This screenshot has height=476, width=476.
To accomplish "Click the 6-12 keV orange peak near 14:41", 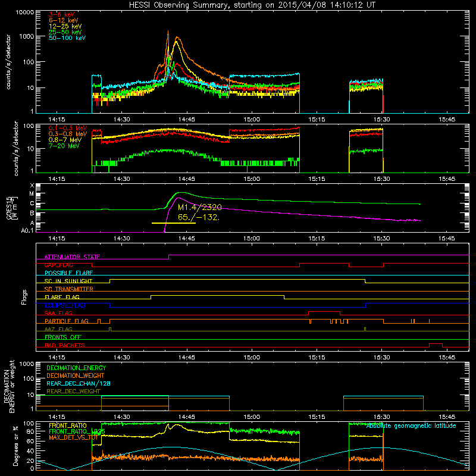I will click(168, 32).
